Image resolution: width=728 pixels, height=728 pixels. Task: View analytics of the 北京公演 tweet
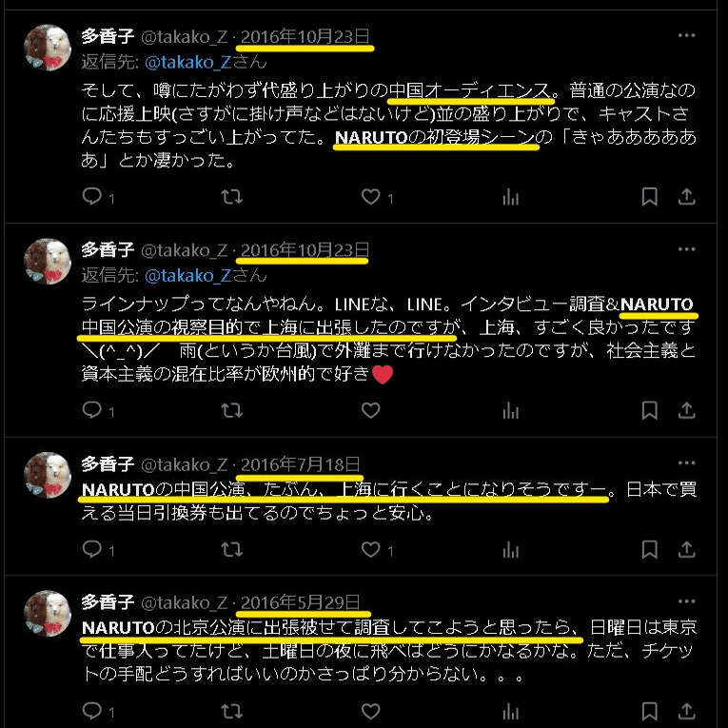click(510, 711)
